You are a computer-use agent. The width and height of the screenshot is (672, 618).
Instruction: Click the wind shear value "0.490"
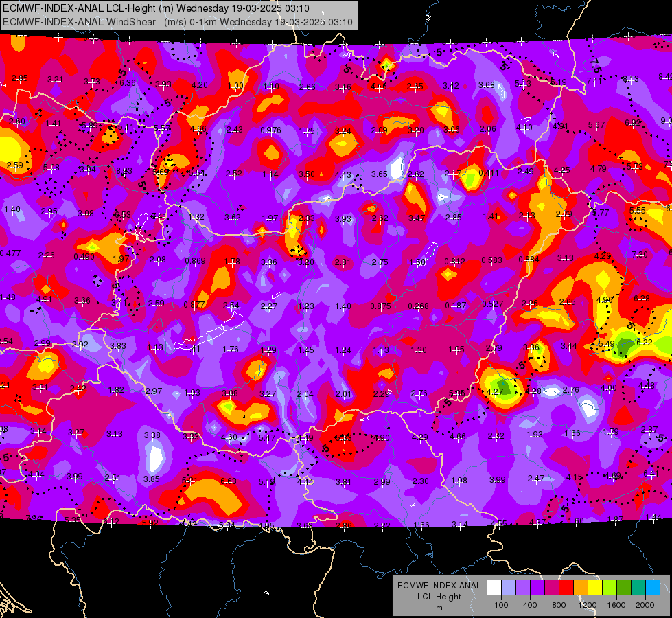(x=84, y=256)
